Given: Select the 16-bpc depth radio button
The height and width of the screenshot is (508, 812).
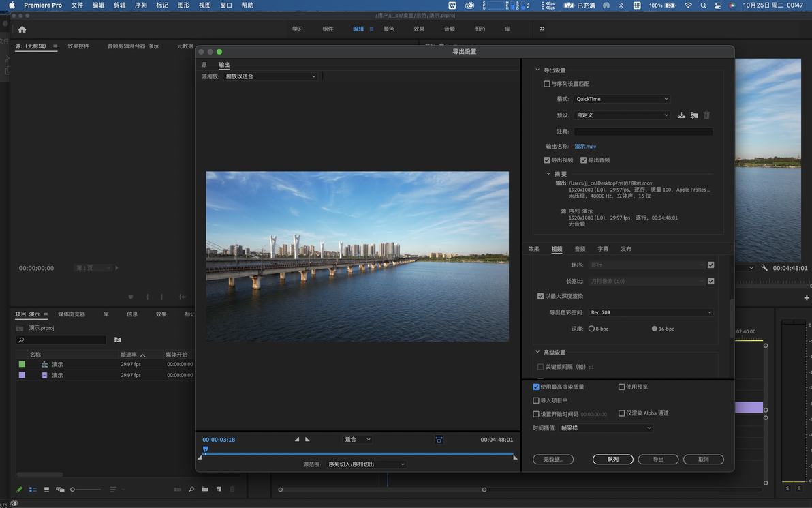Looking at the screenshot, I should coord(655,329).
